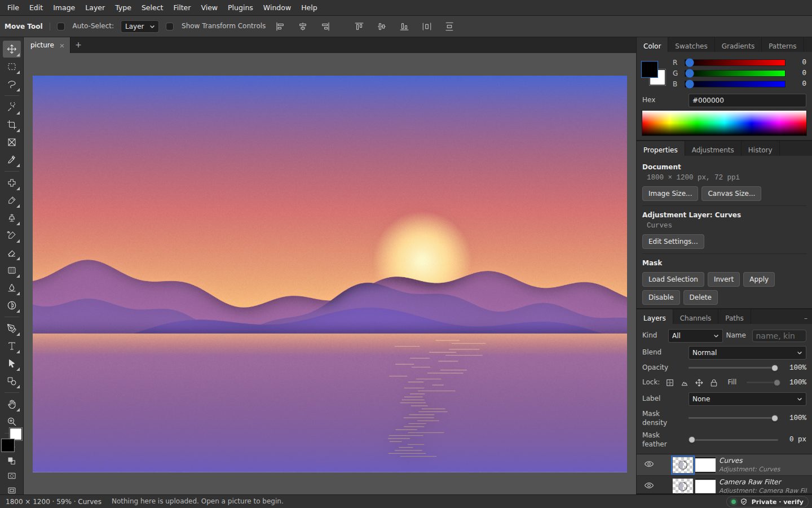Image resolution: width=812 pixels, height=508 pixels.
Task: Open the Auto-Select Layer dropdown
Action: (139, 27)
